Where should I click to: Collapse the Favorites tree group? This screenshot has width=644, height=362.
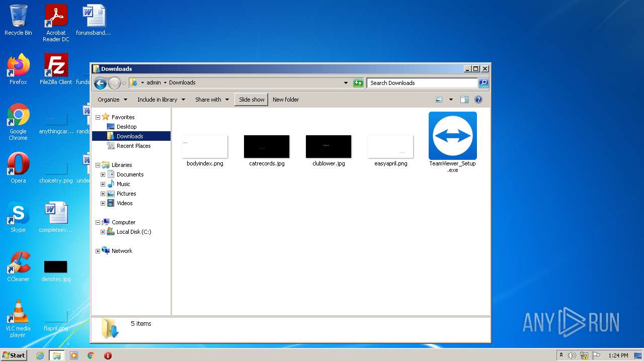pyautogui.click(x=98, y=117)
